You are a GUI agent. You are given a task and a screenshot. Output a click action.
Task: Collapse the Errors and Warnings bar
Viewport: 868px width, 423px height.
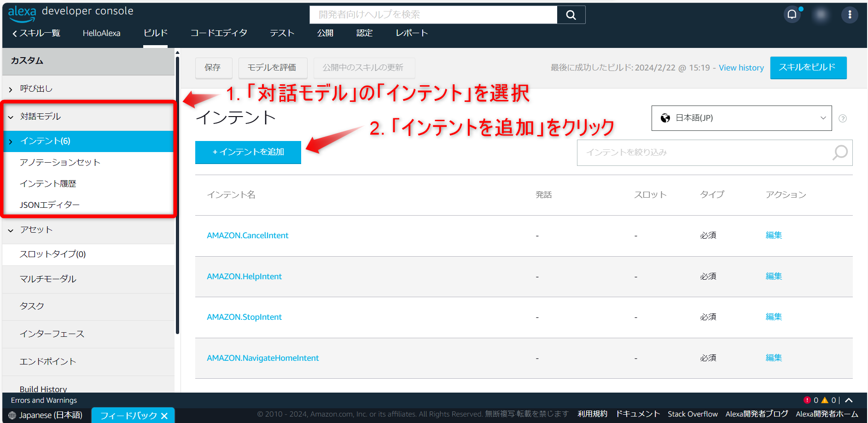coord(848,400)
